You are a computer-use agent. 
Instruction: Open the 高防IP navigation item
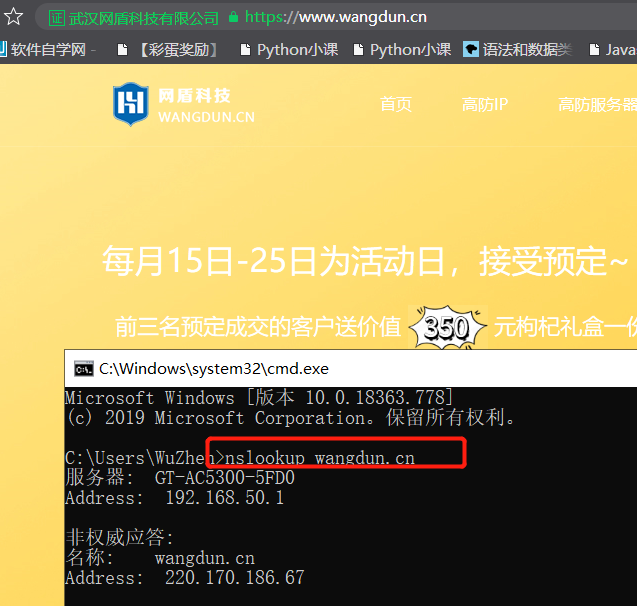(485, 104)
